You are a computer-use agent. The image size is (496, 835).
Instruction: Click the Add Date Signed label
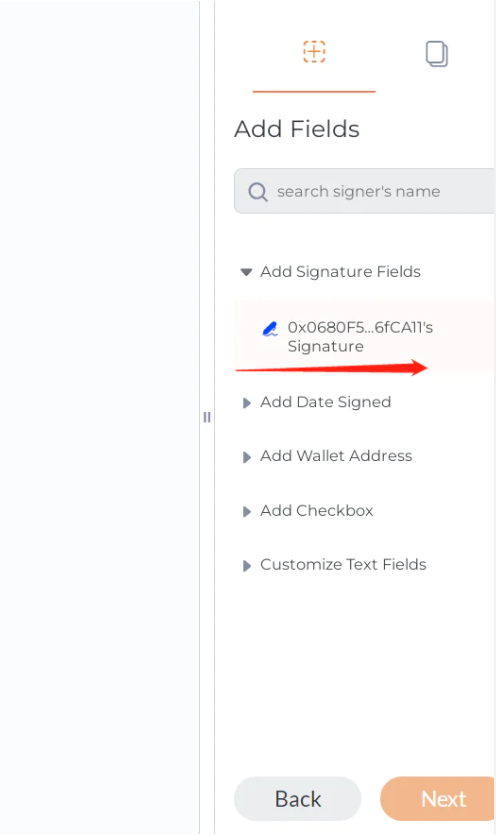[326, 402]
